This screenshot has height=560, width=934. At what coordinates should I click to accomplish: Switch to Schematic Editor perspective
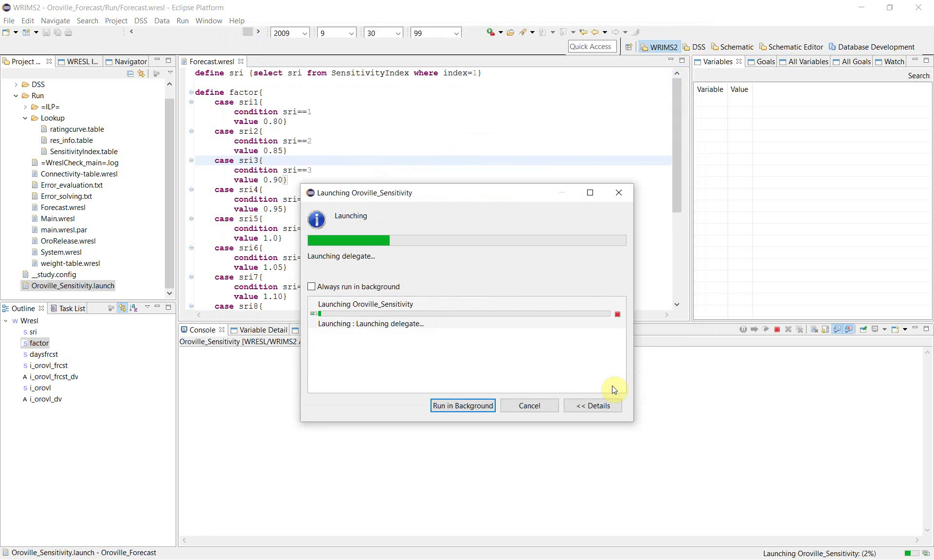click(x=791, y=47)
